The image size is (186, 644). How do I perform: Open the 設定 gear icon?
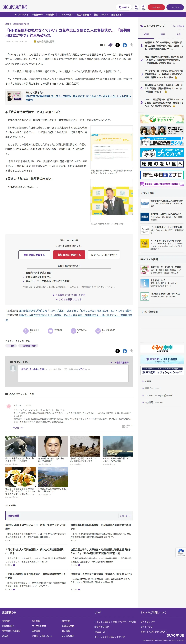[143, 7]
